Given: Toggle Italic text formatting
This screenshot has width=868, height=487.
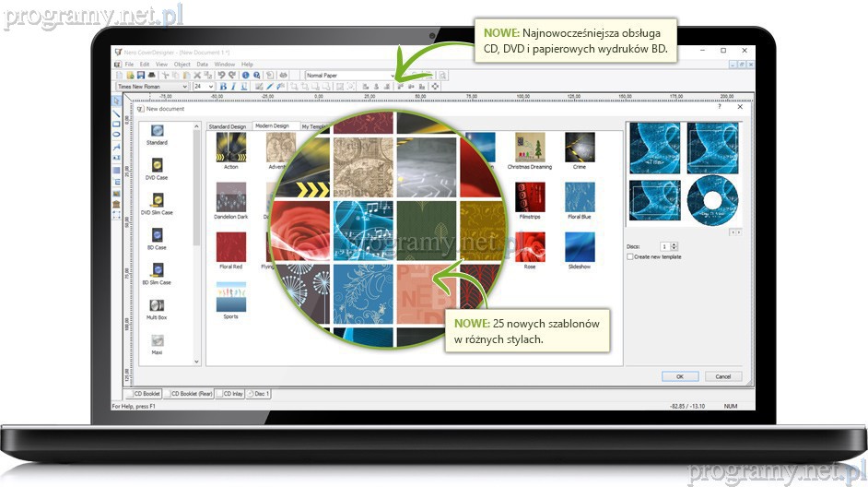Looking at the screenshot, I should (233, 86).
